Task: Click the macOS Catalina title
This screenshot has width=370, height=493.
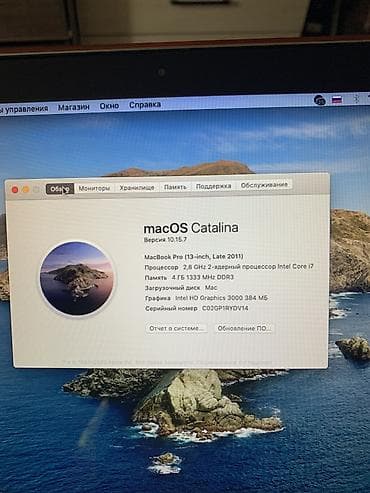Action: tap(191, 228)
